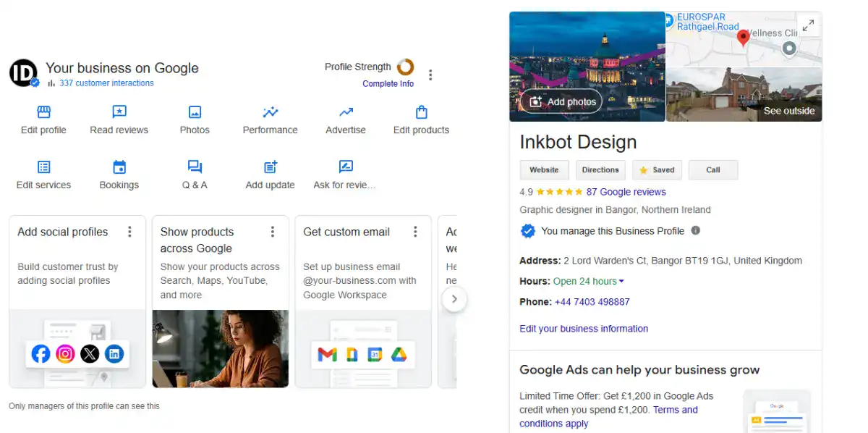This screenshot has width=868, height=433.
Task: Open Advertise trending arrow icon
Action: coord(346,112)
